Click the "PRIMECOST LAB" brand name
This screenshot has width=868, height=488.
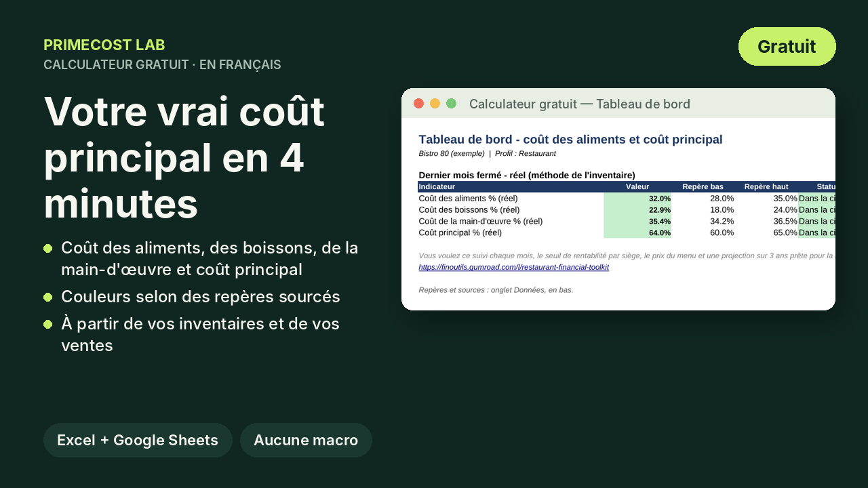[104, 45]
